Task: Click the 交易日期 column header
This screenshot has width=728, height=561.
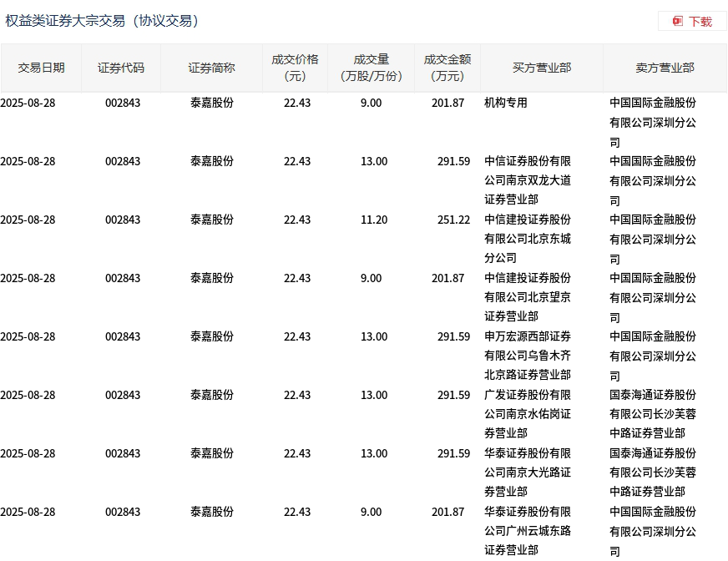Action: coord(41,68)
